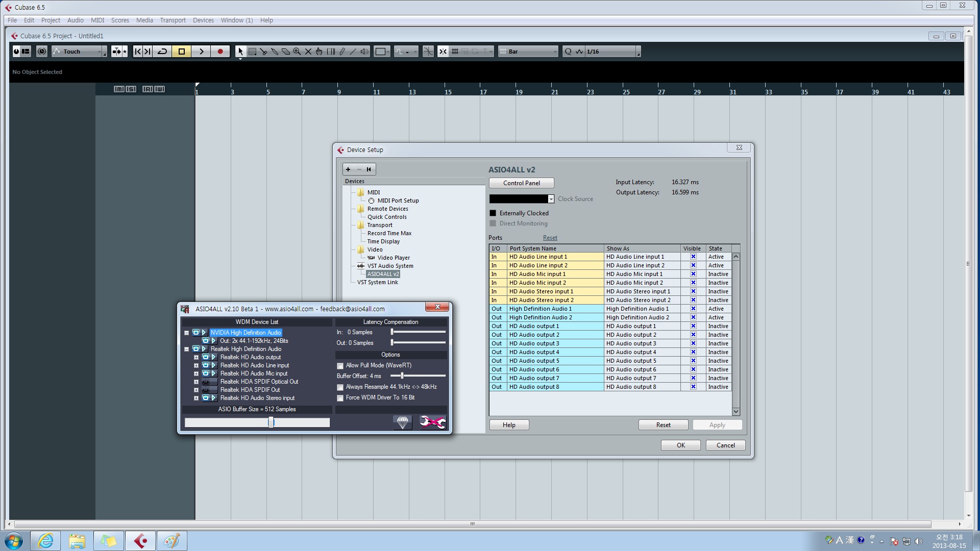
Task: Open the Audio menu
Action: click(x=75, y=20)
